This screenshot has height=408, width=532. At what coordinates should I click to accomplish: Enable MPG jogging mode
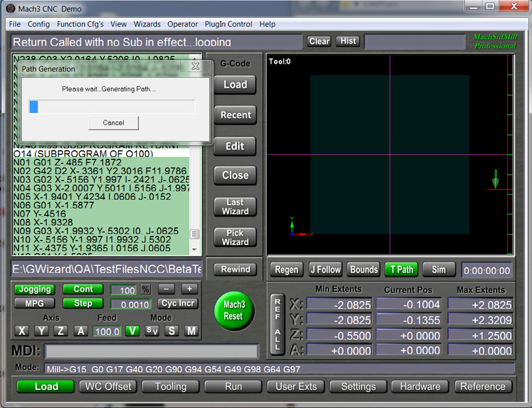[x=33, y=303]
